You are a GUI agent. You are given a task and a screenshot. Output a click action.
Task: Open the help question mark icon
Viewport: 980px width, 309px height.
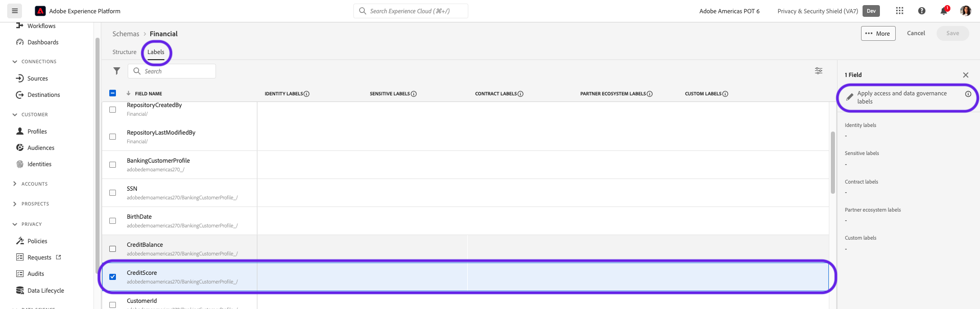(x=922, y=11)
